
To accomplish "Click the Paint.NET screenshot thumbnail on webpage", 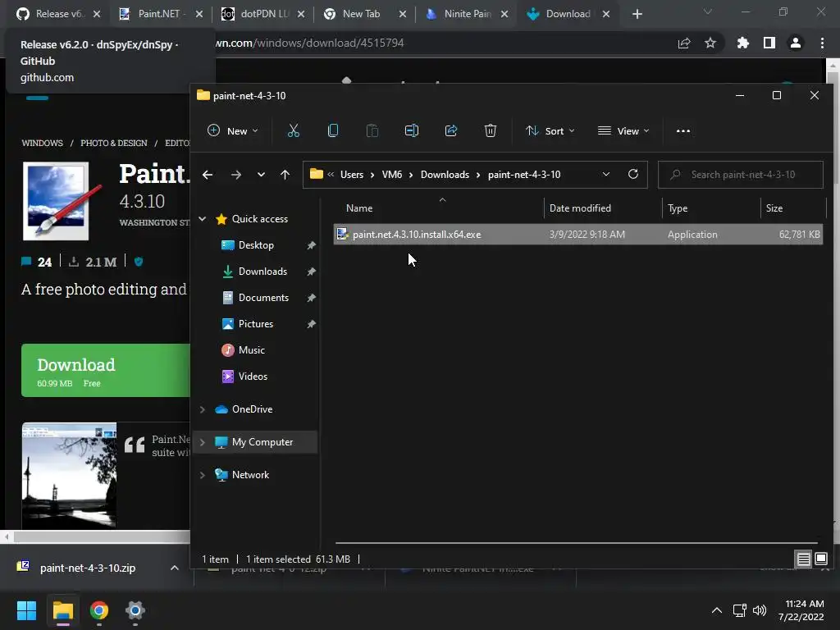I will click(x=69, y=476).
